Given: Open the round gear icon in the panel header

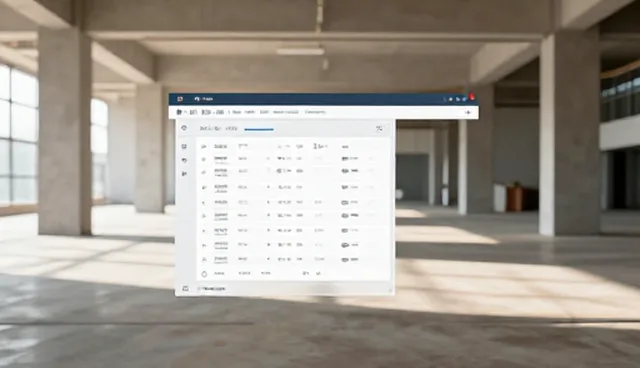Looking at the screenshot, I should pyautogui.click(x=184, y=128).
